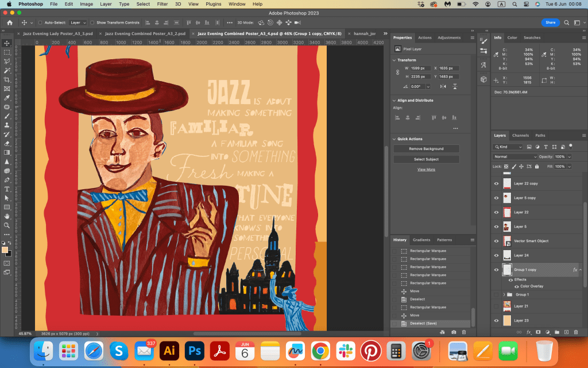Click the Remove Background button
Viewport: 588px width, 368px height.
[426, 148]
